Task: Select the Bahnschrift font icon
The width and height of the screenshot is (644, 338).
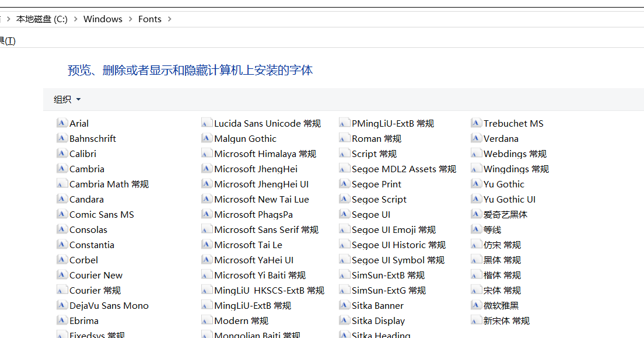Action: coord(62,138)
